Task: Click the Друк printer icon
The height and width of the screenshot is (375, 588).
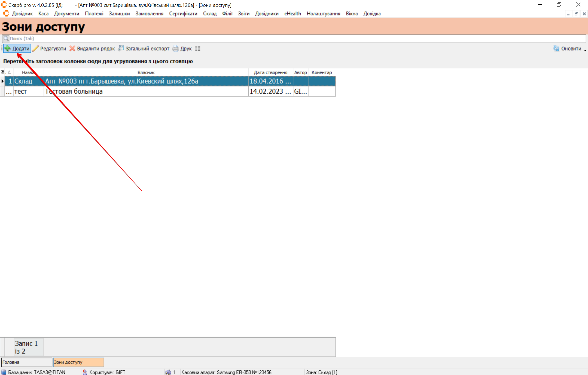Action: (x=176, y=48)
